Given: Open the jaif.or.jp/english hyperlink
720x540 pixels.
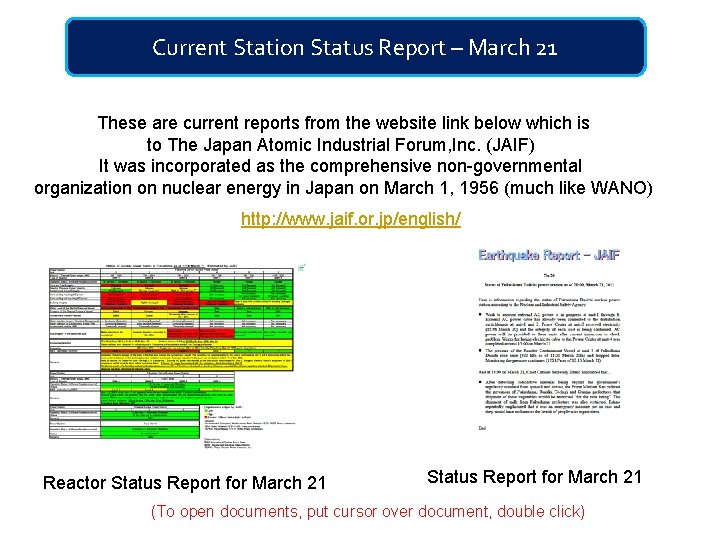Looking at the screenshot, I should click(351, 219).
